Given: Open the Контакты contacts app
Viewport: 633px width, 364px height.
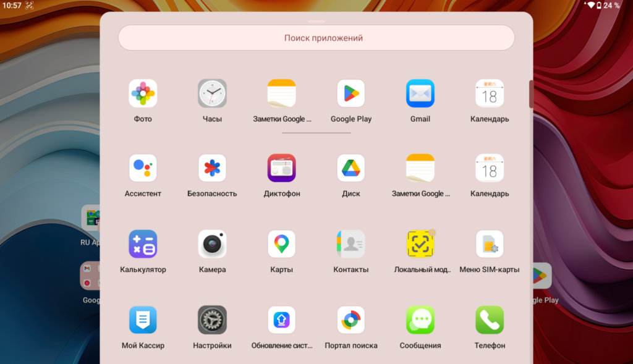Looking at the screenshot, I should click(350, 244).
